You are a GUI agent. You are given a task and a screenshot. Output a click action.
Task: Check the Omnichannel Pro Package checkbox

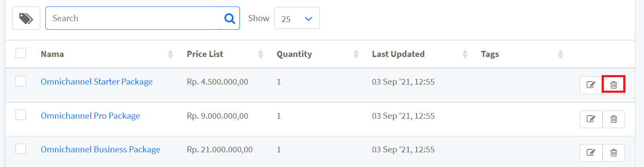[21, 115]
